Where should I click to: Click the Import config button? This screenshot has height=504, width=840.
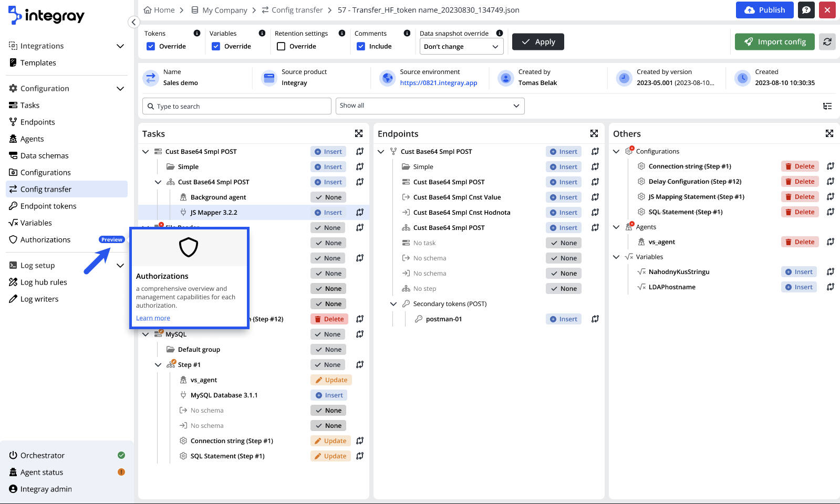coord(774,42)
